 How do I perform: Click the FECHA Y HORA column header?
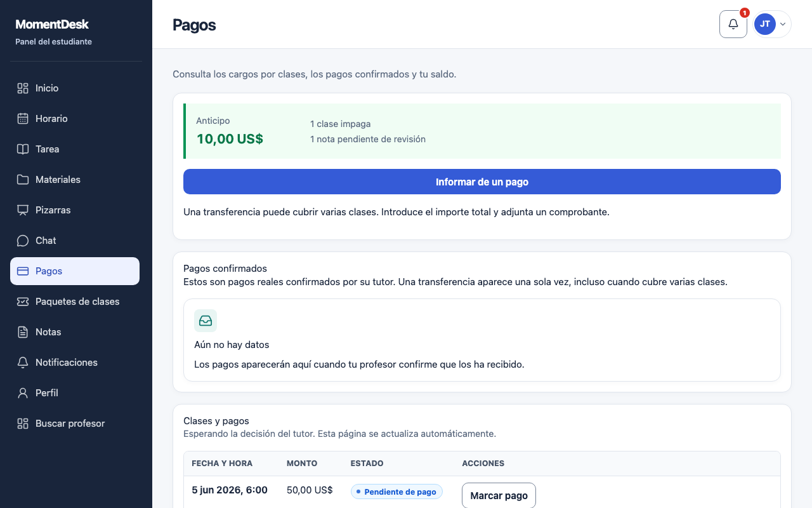tap(222, 464)
